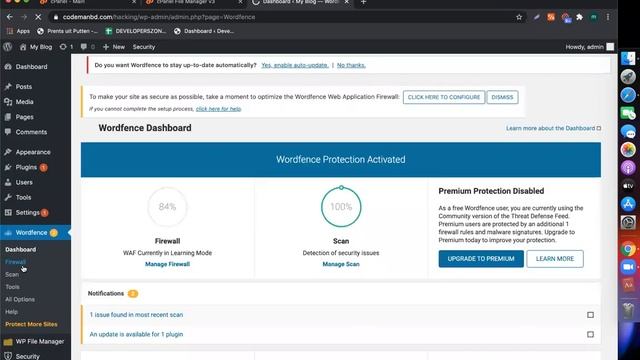Click Manage Scan link
This screenshot has width=640, height=360.
(x=341, y=264)
